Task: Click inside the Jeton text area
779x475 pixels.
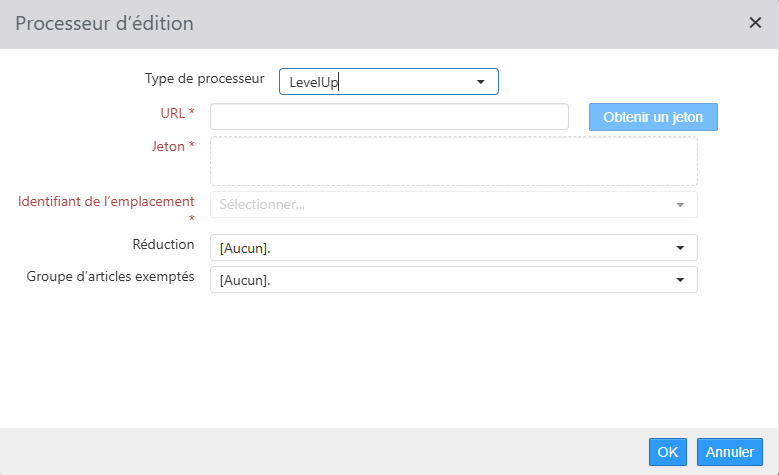Action: (x=454, y=161)
